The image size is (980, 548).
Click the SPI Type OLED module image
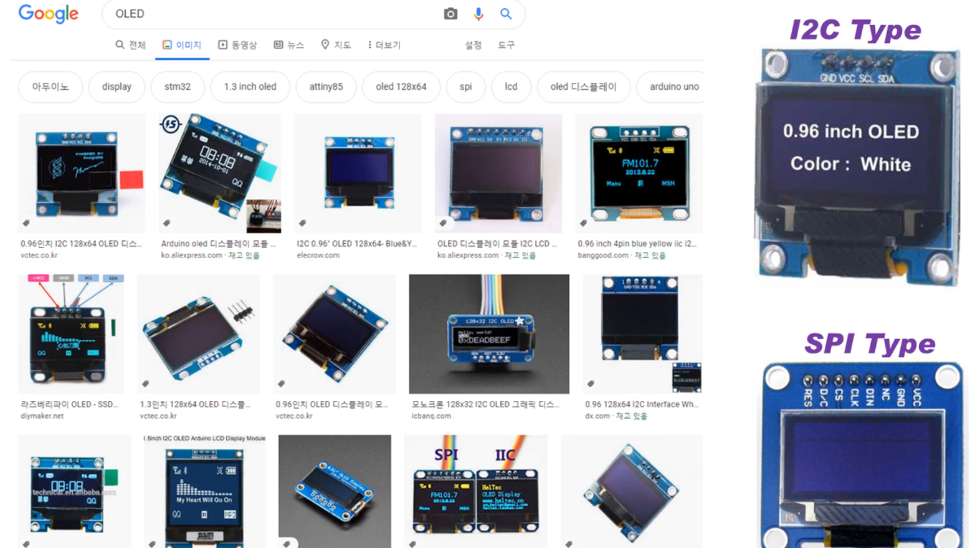(x=863, y=455)
